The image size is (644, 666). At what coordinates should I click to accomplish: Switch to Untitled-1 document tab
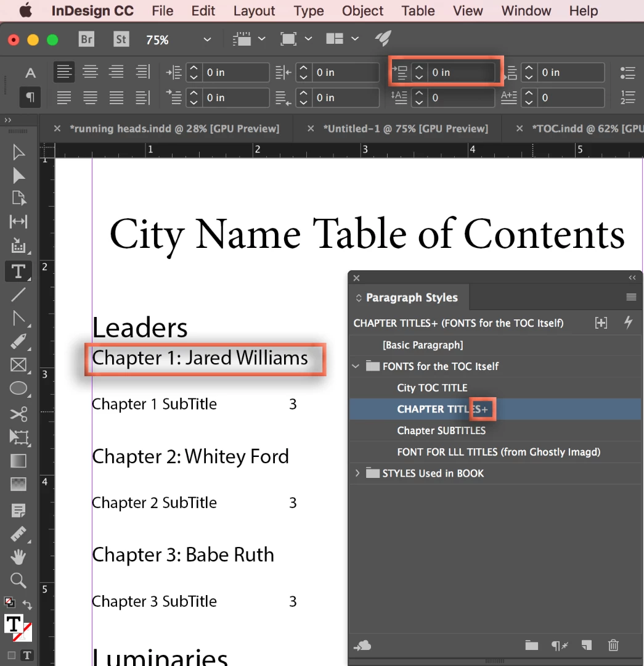pyautogui.click(x=406, y=129)
